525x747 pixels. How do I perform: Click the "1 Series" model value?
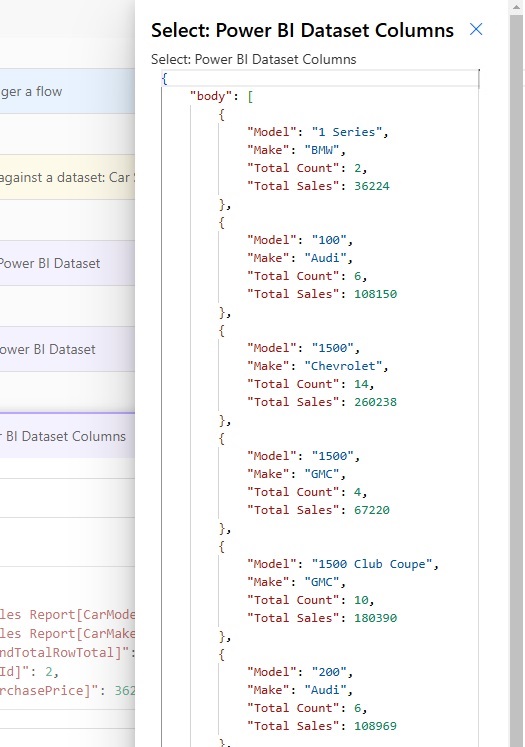(x=346, y=132)
